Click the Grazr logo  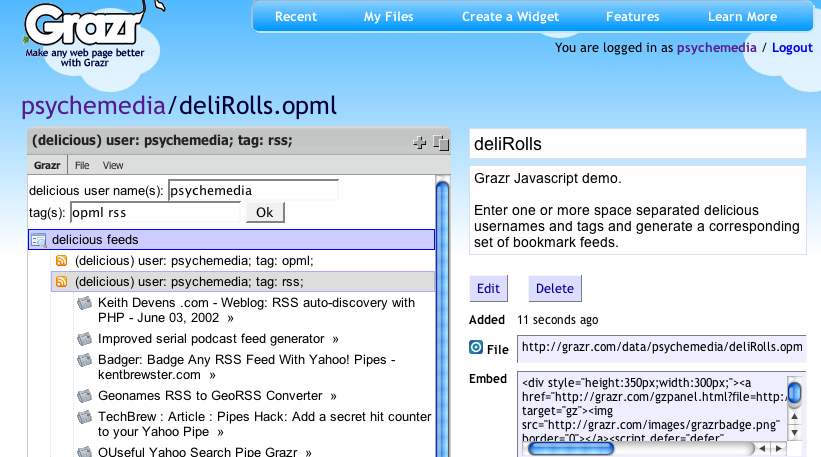pos(86,25)
